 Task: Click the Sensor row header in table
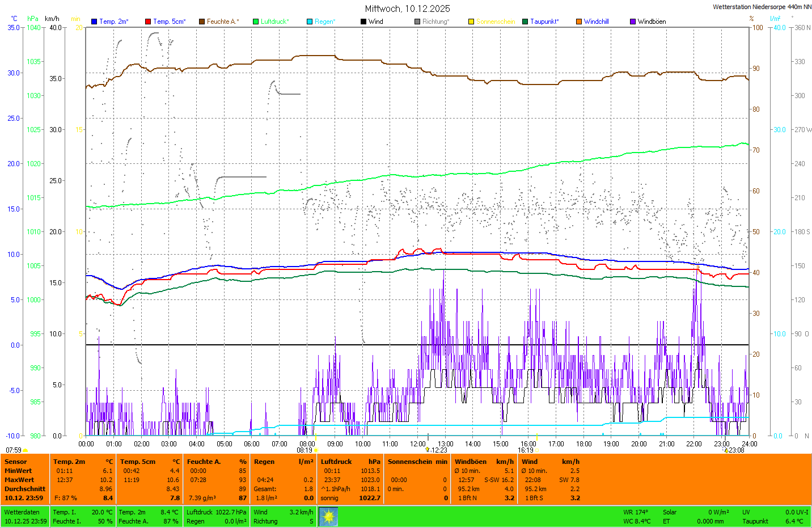tap(16, 462)
